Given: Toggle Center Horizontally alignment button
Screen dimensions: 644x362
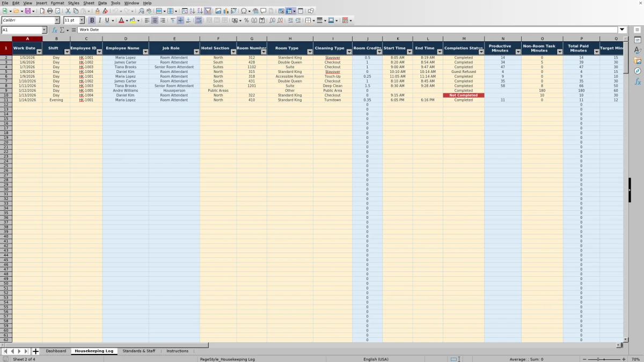Looking at the screenshot, I should pos(155,20).
